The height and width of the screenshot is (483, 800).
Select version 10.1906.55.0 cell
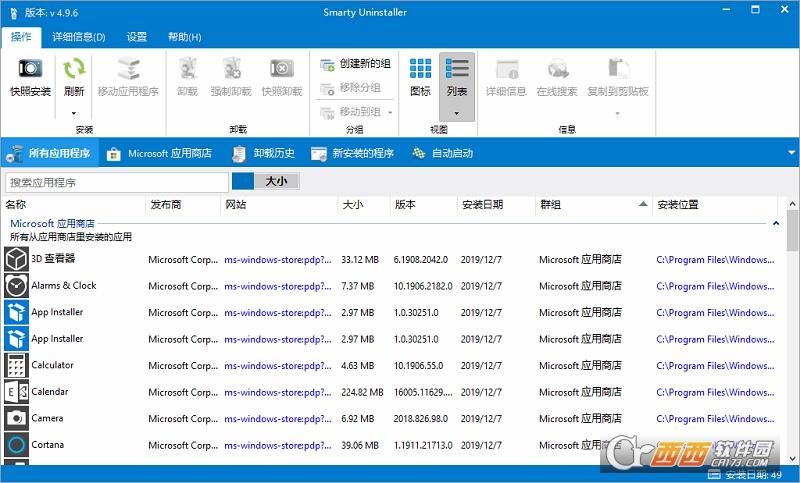point(418,366)
